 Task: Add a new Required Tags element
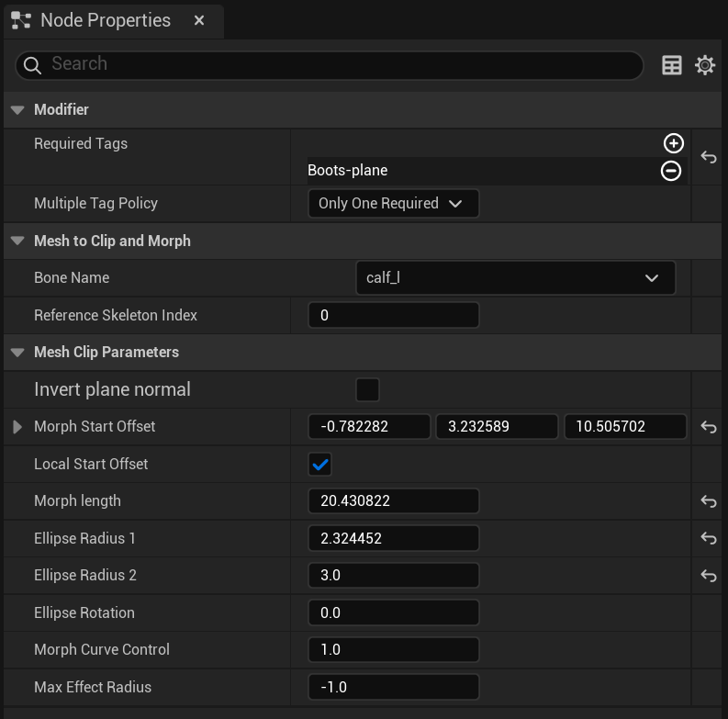pos(673,143)
